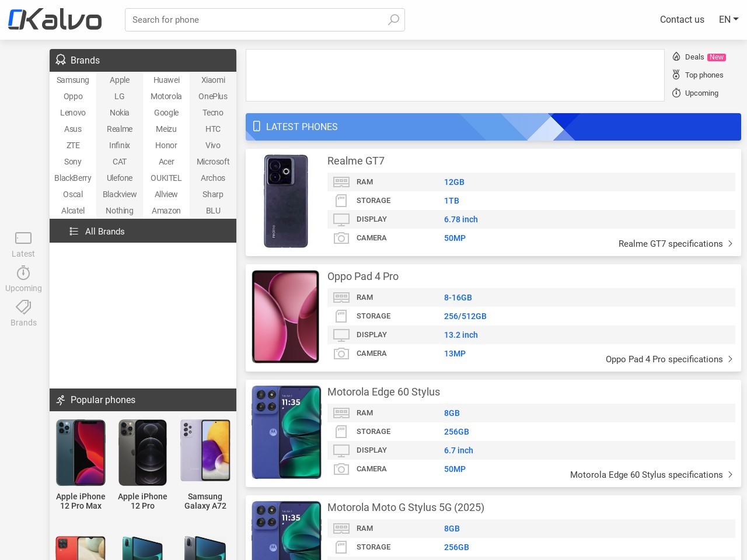
Task: Go to Top phones
Action: click(x=704, y=75)
